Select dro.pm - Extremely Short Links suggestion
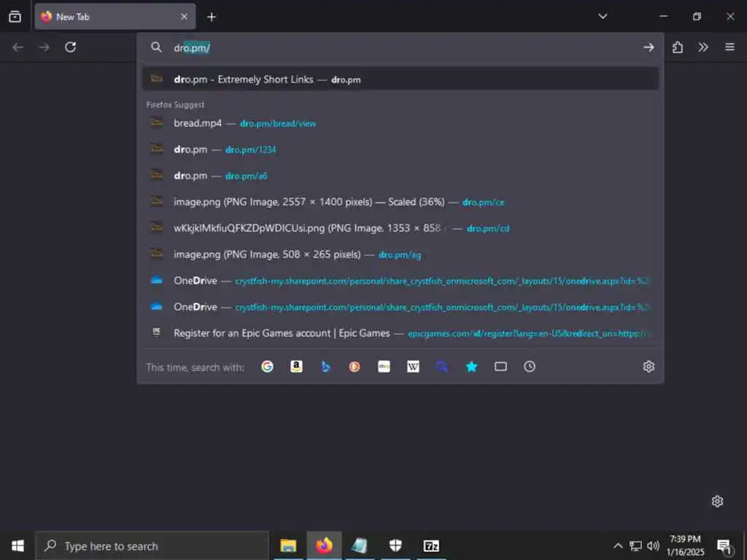Screen dimensions: 747x560 [400, 79]
